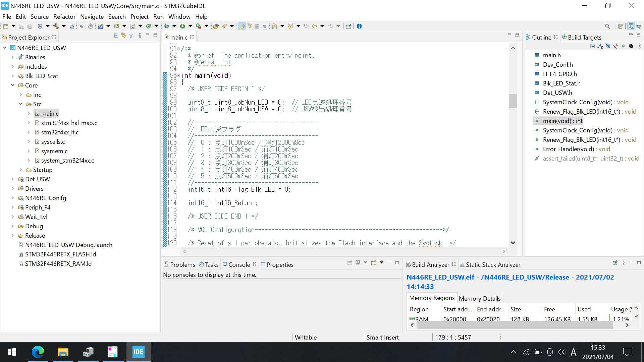644x362 pixels.
Task: Click Collapse All in Outline toolbar
Action: pos(592,46)
